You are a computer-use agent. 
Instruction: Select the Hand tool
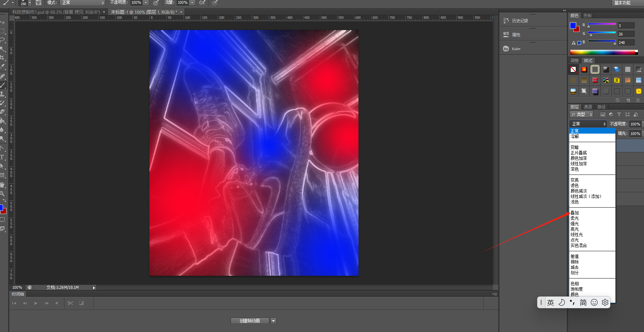click(x=3, y=185)
